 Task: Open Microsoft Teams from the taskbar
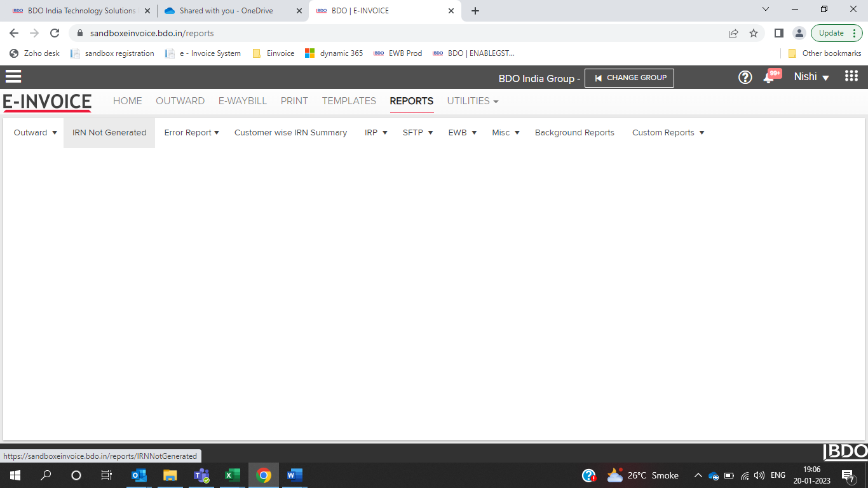pyautogui.click(x=201, y=475)
